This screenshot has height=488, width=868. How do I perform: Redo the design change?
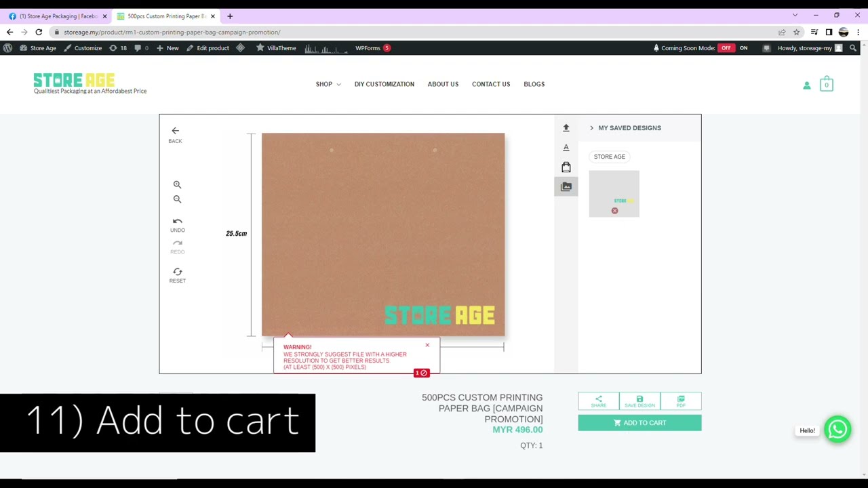point(177,247)
